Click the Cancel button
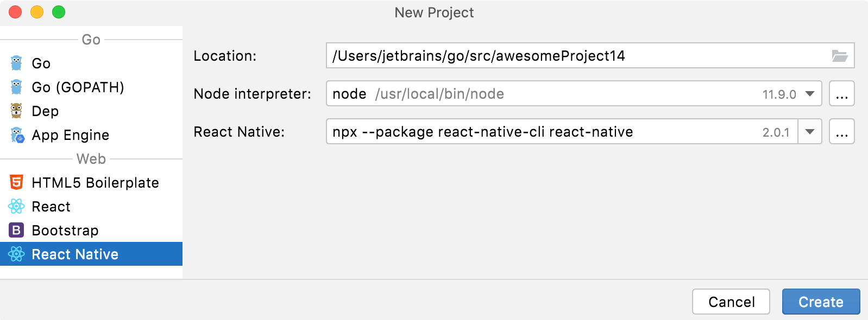Image resolution: width=868 pixels, height=320 pixels. [731, 302]
